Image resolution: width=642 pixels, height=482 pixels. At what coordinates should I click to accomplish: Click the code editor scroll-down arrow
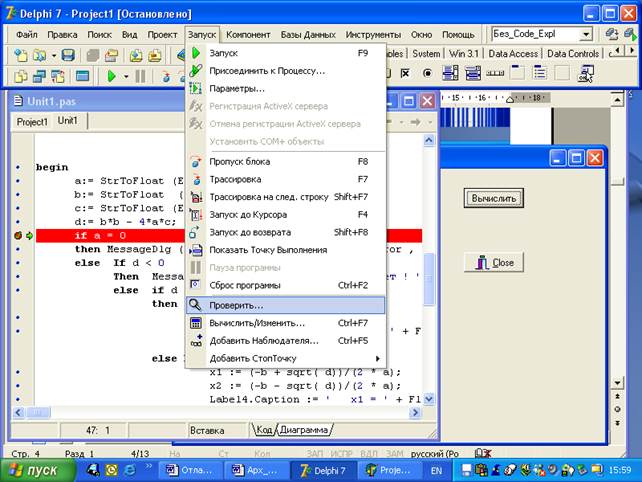click(428, 398)
